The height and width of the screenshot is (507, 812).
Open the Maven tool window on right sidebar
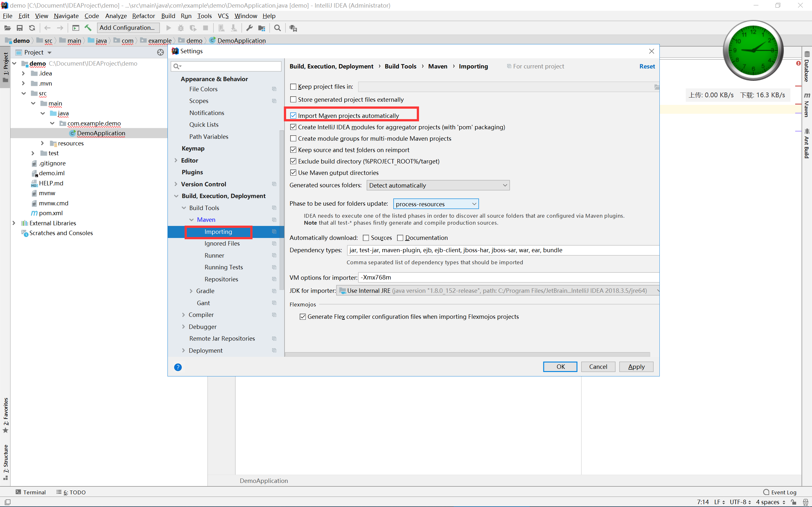pyautogui.click(x=807, y=106)
